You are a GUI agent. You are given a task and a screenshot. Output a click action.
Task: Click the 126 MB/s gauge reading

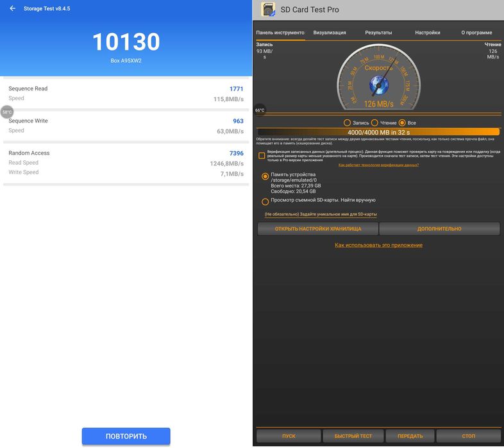pyautogui.click(x=379, y=104)
